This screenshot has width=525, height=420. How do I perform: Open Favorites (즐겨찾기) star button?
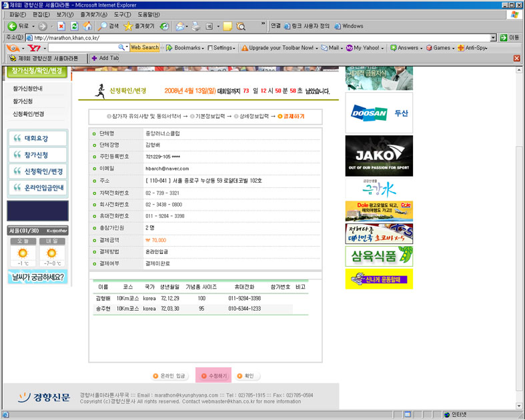pos(139,26)
